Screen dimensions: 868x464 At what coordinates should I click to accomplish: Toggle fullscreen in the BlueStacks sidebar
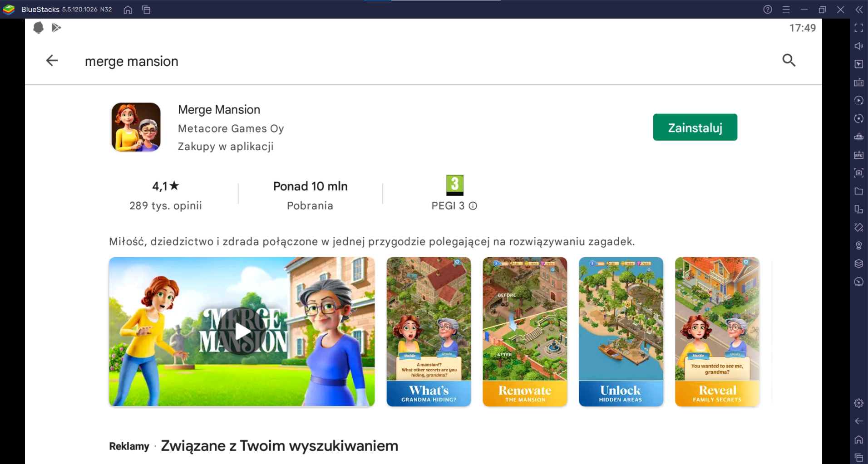pos(859,28)
